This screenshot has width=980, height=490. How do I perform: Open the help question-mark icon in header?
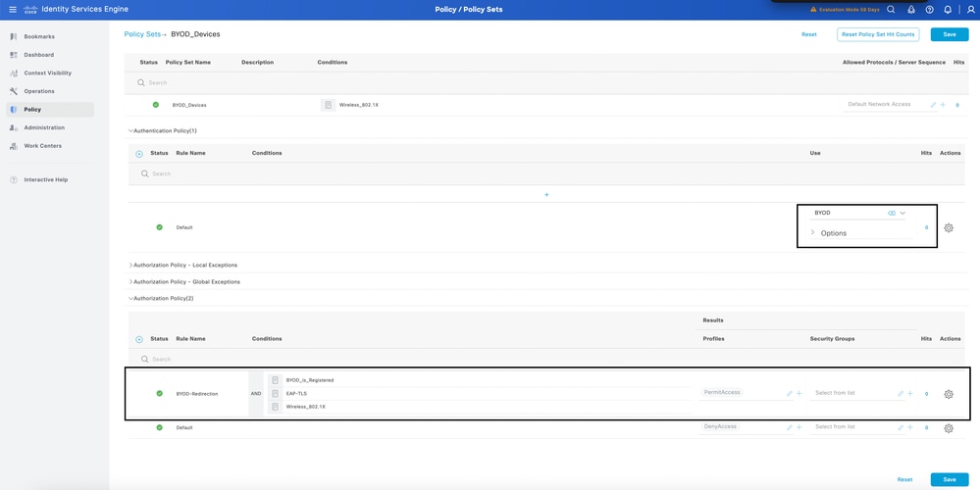tap(929, 10)
